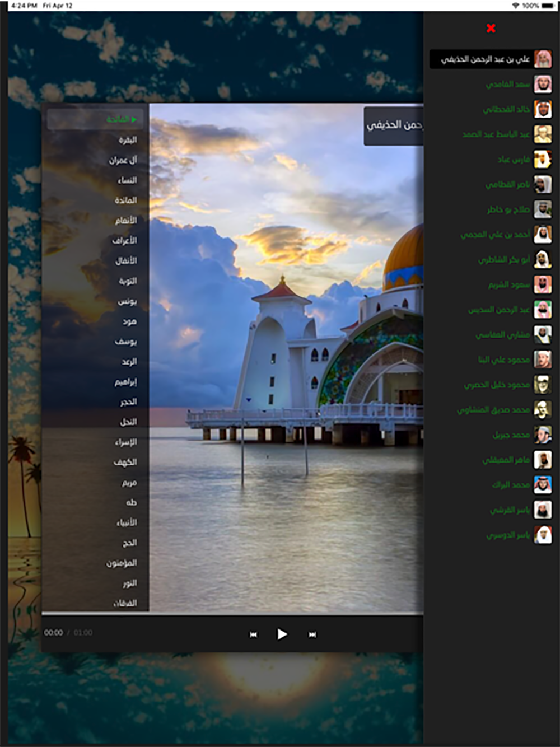Skip to the previous surah track
Image resolution: width=560 pixels, height=747 pixels.
coord(253,634)
